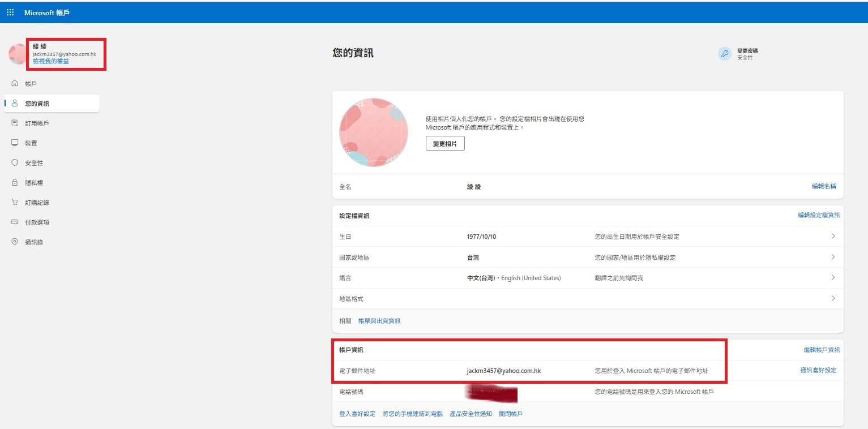The image size is (868, 429).
Task: Click the 編輯名稱 link
Action: [824, 186]
